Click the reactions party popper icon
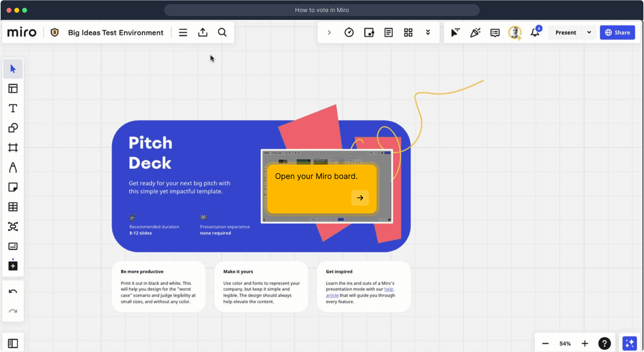644x352 pixels. tap(475, 32)
